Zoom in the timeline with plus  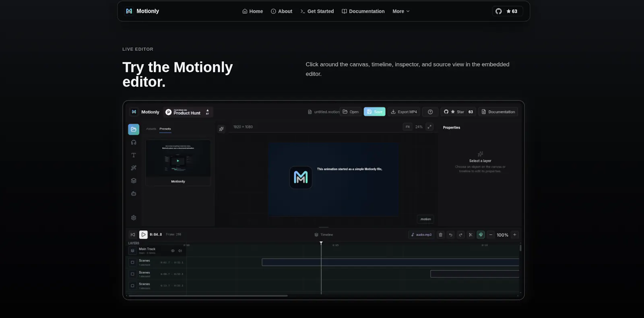tap(514, 235)
